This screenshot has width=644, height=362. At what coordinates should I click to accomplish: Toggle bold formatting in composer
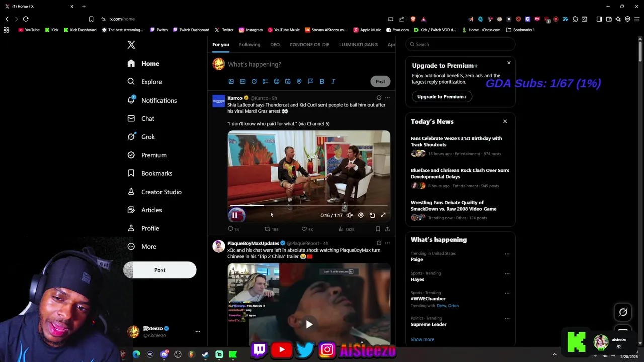pos(321,81)
